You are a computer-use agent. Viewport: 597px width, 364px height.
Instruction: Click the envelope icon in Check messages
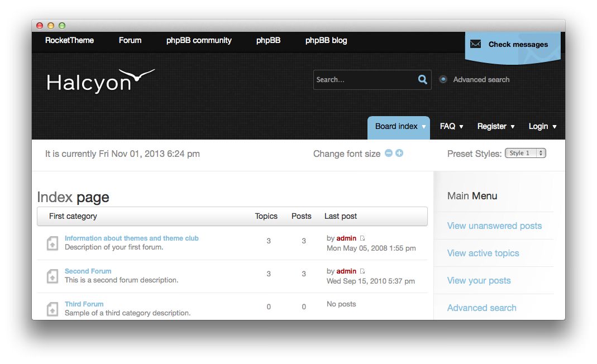coord(476,44)
